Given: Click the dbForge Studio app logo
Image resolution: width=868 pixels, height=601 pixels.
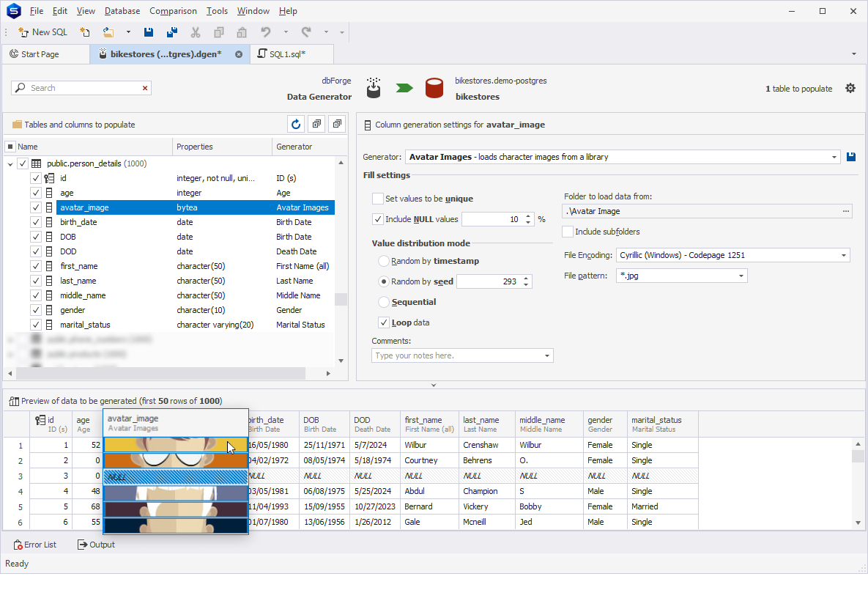Looking at the screenshot, I should pos(14,11).
